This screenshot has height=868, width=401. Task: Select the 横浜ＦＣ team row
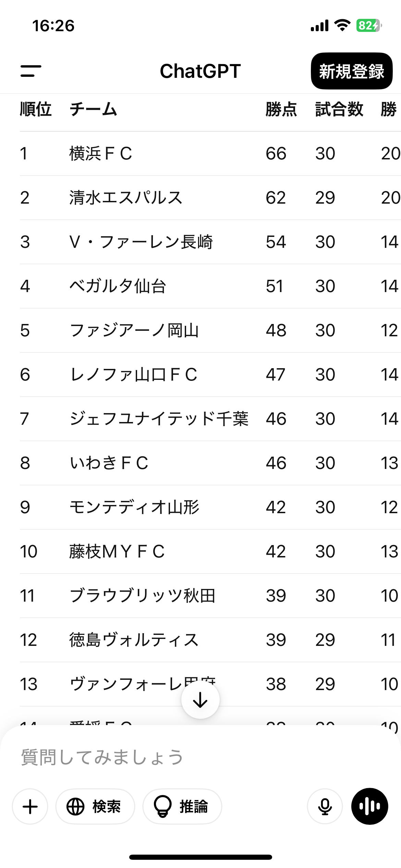(x=101, y=153)
